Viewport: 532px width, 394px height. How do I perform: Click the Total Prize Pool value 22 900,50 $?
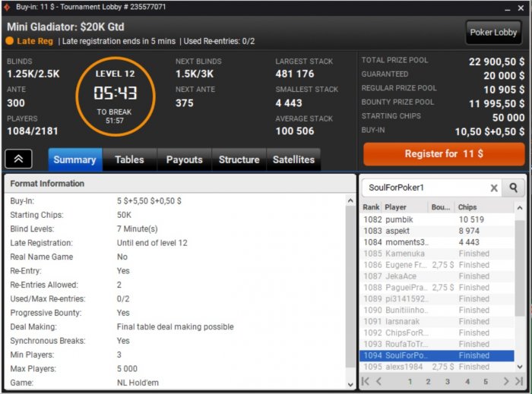[x=496, y=61]
